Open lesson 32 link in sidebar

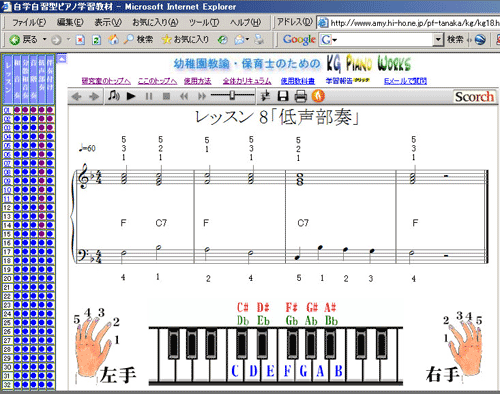[x=7, y=385]
